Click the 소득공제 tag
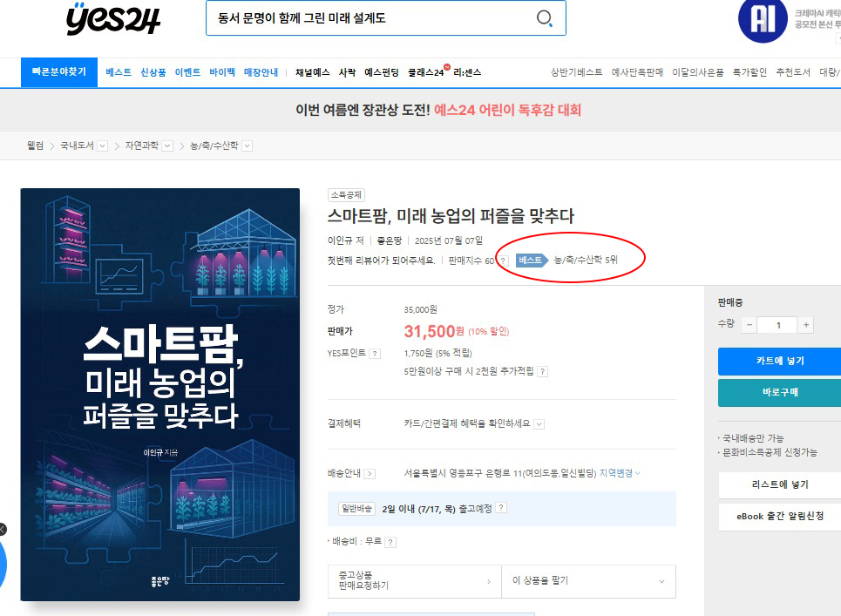841x616 pixels. (x=346, y=195)
